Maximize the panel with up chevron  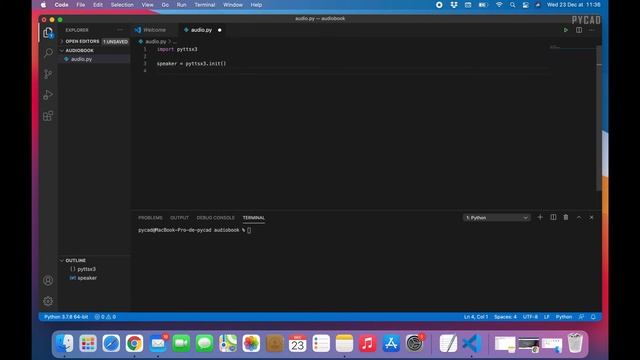tap(579, 218)
